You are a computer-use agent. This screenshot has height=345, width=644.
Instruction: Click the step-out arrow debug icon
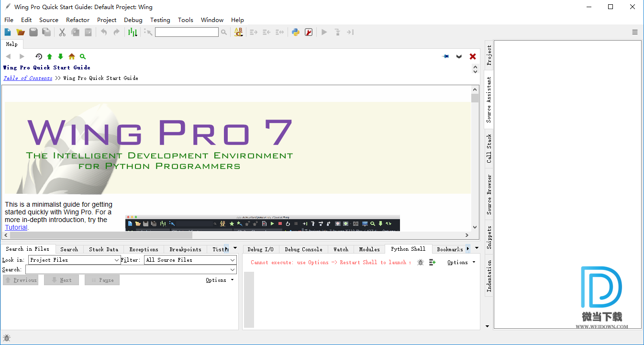click(350, 32)
